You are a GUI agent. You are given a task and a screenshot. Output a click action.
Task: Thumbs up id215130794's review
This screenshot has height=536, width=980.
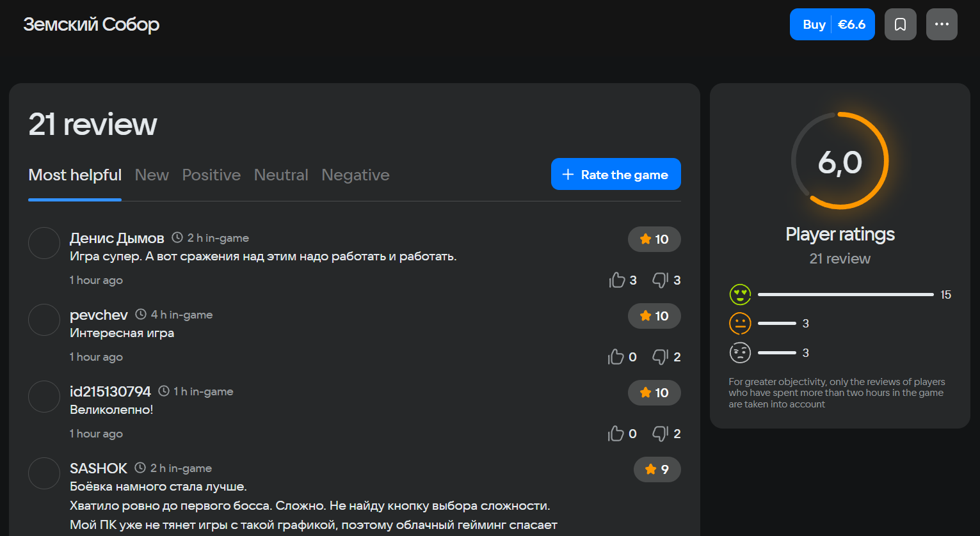(x=616, y=434)
